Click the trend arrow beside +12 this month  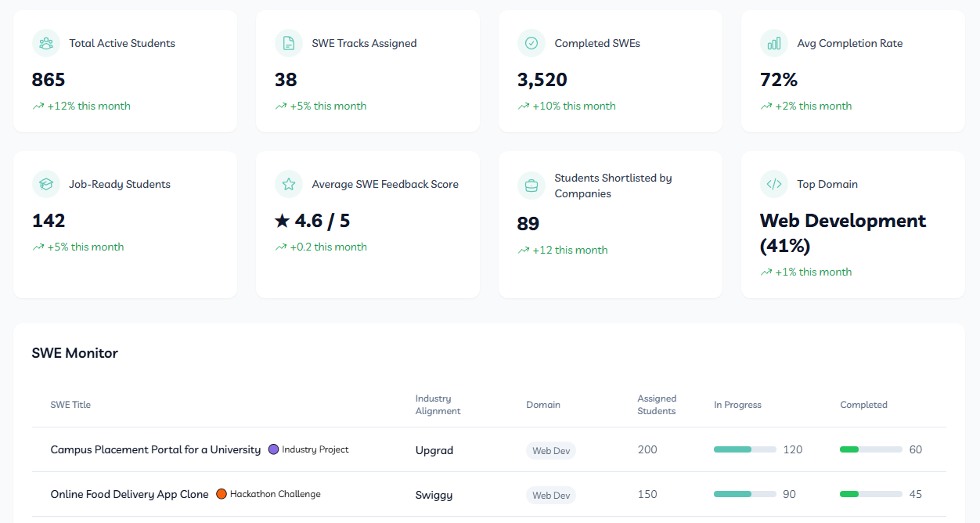(x=523, y=250)
